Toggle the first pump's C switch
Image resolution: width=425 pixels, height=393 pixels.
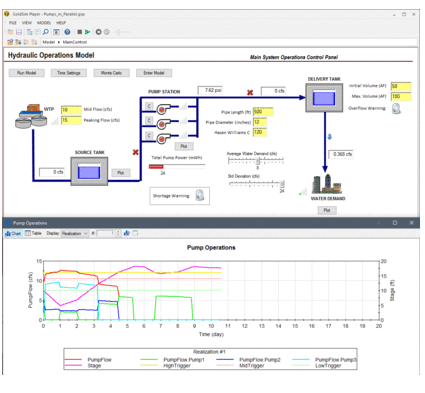(149, 106)
